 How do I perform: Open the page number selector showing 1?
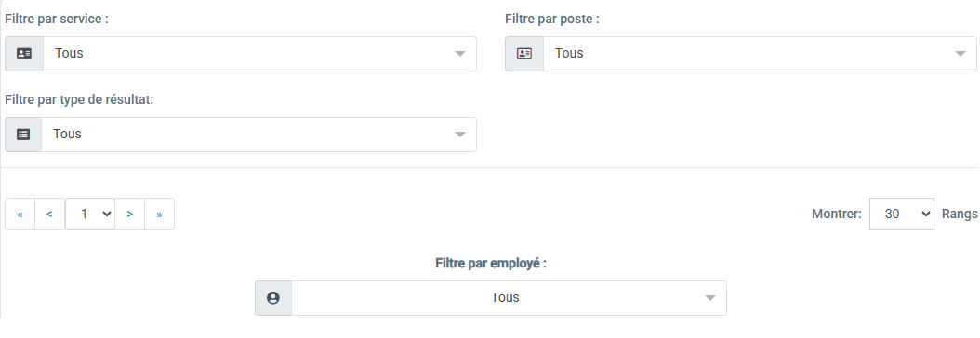(x=90, y=214)
